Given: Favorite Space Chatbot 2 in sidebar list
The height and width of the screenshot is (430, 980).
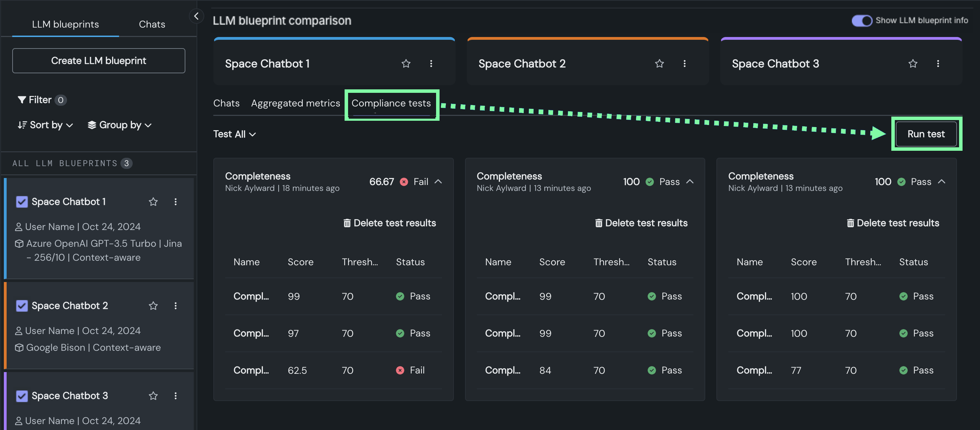Looking at the screenshot, I should (153, 306).
